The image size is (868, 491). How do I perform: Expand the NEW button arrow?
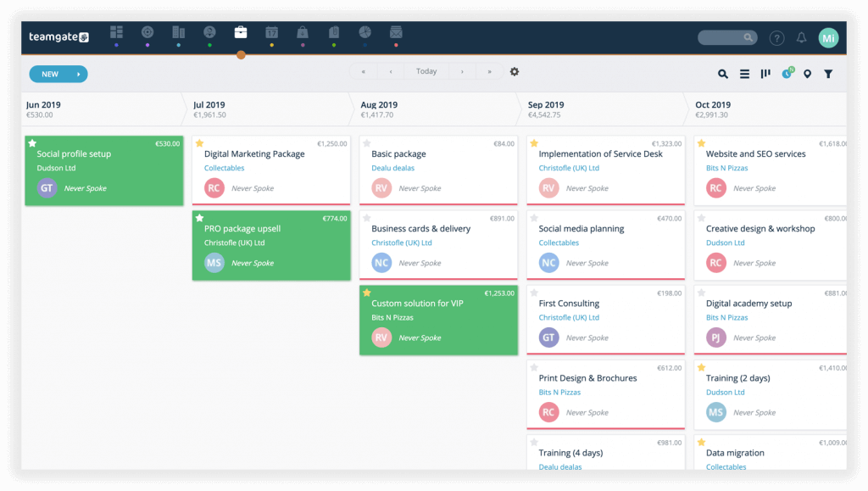79,74
